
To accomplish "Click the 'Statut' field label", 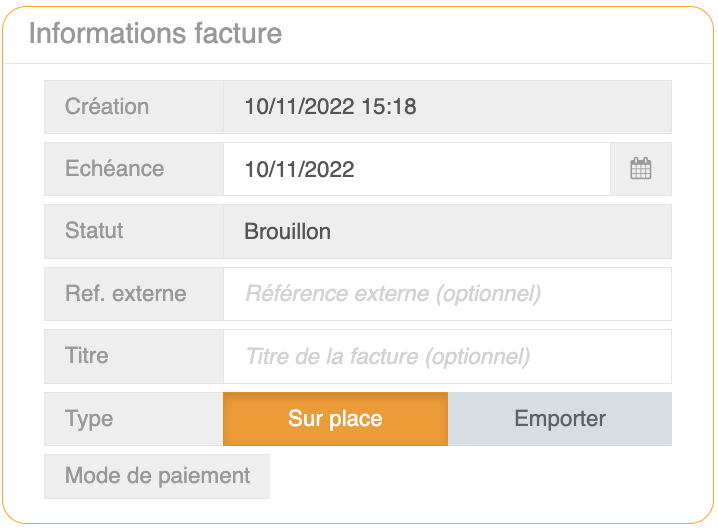I will point(94,231).
